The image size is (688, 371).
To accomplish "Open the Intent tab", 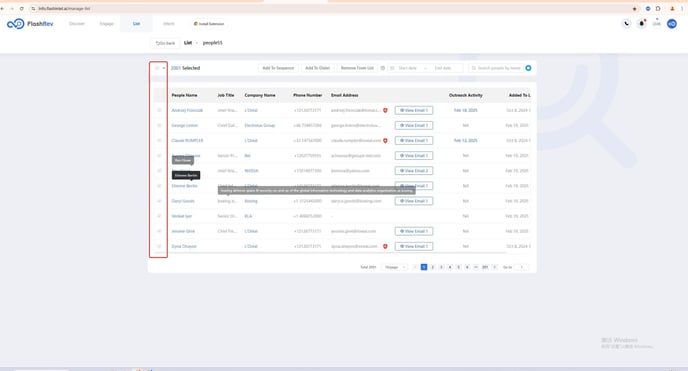I will point(169,24).
